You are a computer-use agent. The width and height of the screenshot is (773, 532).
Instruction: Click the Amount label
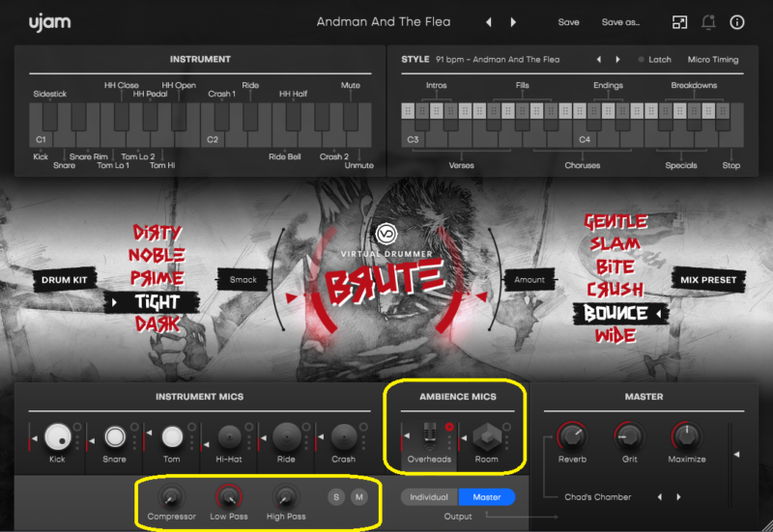coord(530,280)
